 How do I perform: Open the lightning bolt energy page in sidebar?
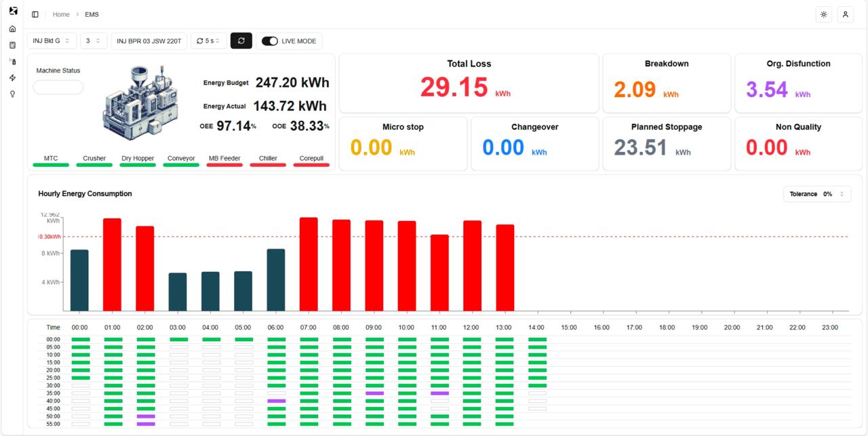coord(12,77)
